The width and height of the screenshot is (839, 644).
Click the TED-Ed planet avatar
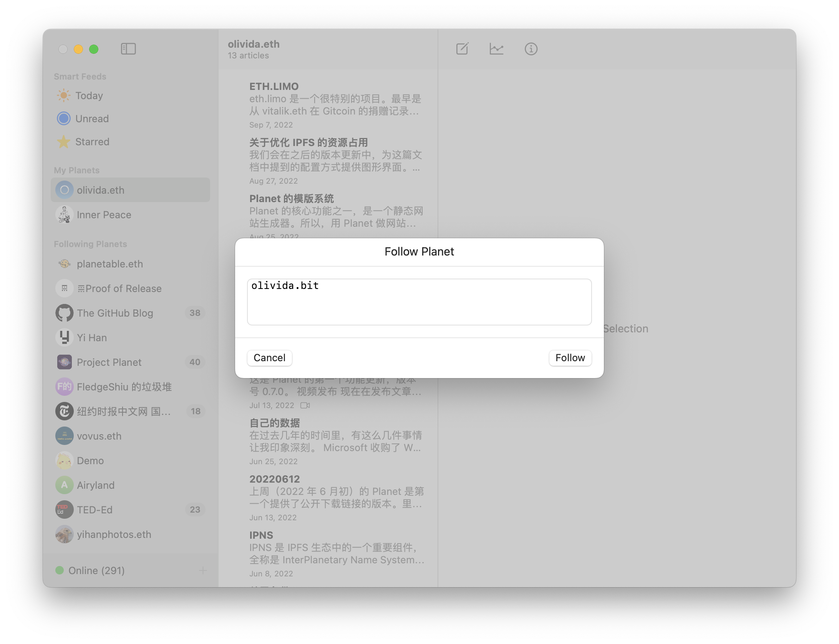64,510
